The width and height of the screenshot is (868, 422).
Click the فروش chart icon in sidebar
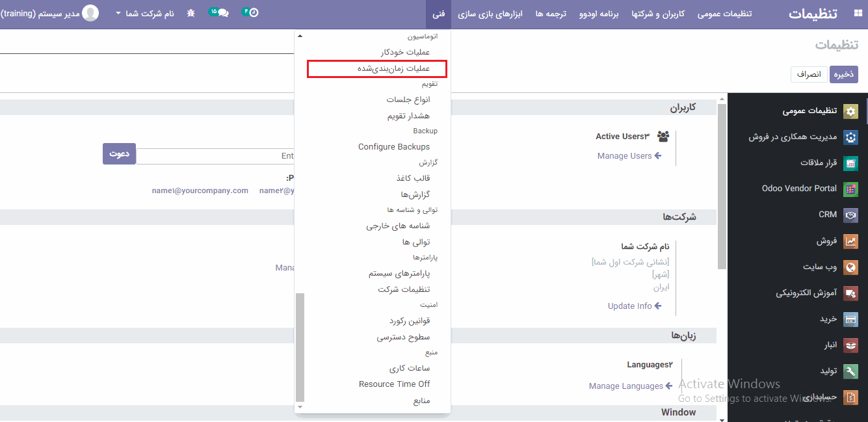[850, 241]
